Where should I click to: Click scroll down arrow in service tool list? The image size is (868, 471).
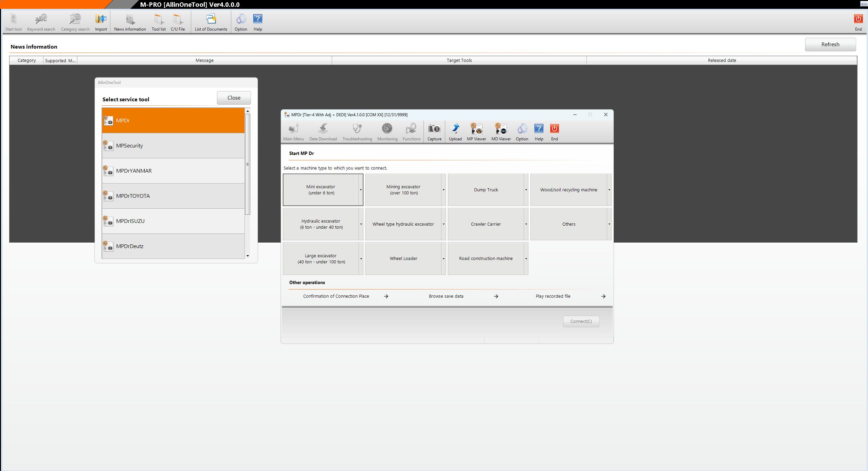coord(248,256)
